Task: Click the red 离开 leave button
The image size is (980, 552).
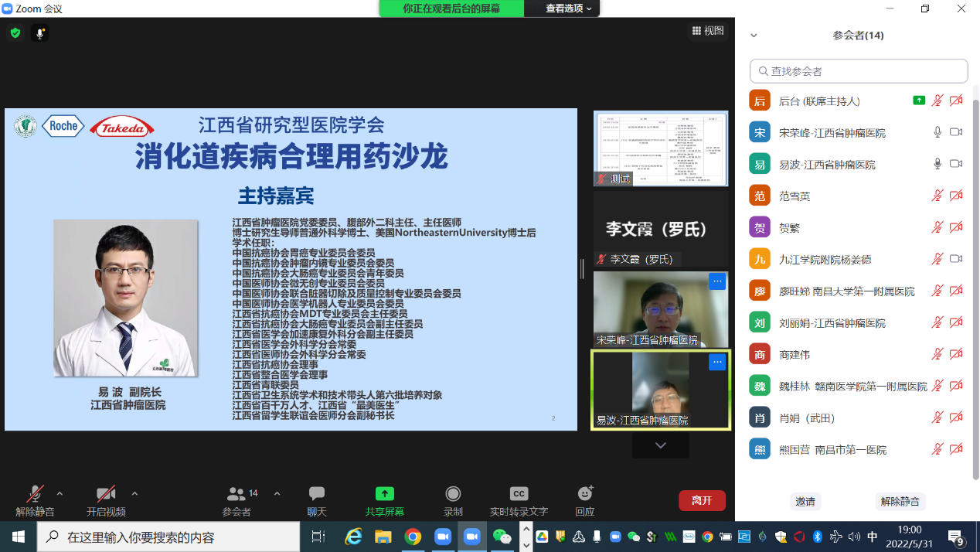Action: [x=702, y=500]
